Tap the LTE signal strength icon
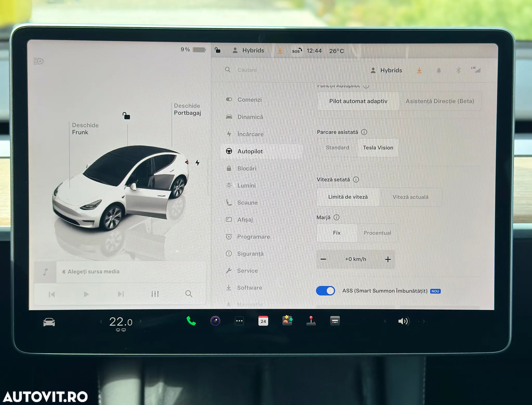The width and height of the screenshot is (532, 405). tap(476, 70)
